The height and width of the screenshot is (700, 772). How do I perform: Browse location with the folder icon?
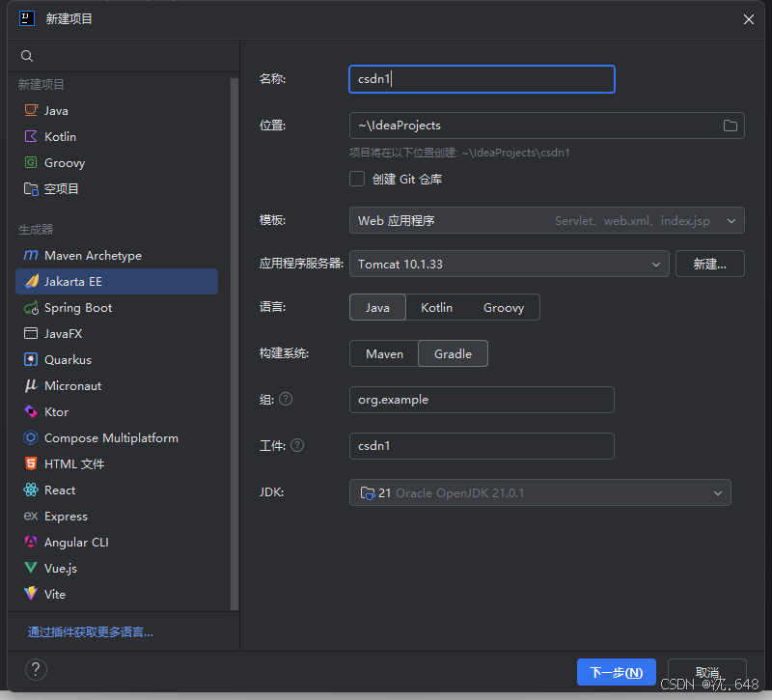point(731,126)
